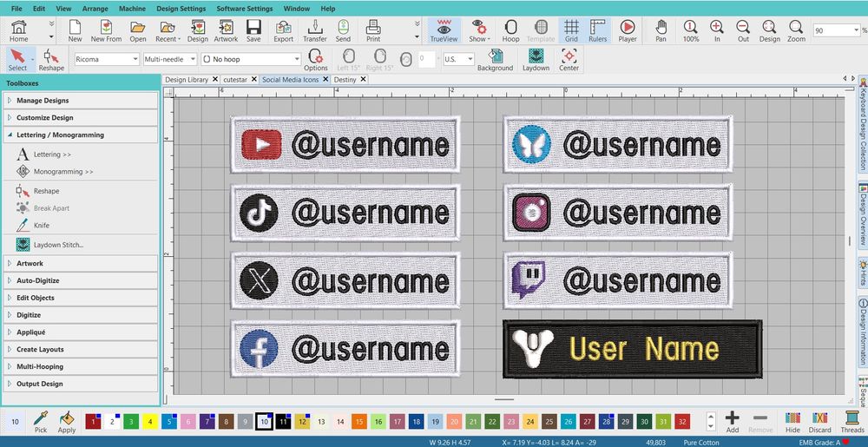Open the Hoop tool

coord(510,31)
